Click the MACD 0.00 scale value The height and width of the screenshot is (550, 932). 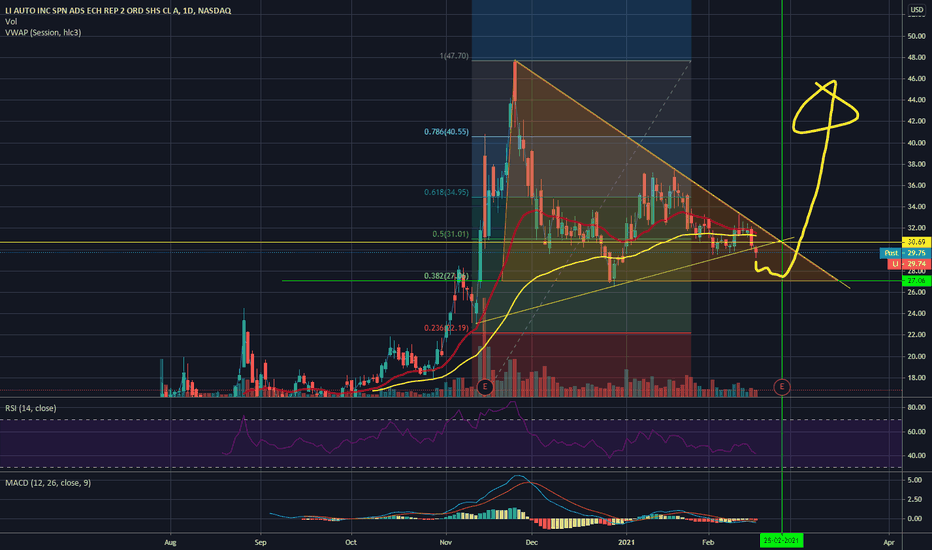(x=917, y=518)
